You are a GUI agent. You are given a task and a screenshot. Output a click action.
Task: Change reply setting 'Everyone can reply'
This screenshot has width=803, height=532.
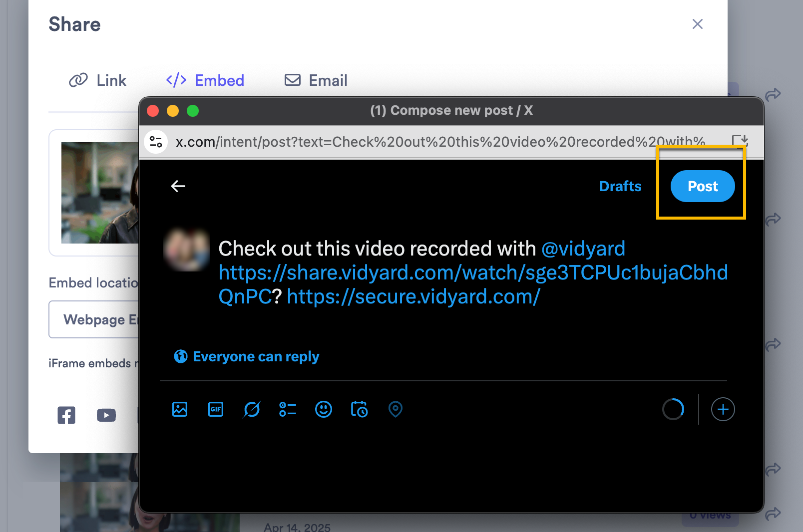pyautogui.click(x=247, y=356)
